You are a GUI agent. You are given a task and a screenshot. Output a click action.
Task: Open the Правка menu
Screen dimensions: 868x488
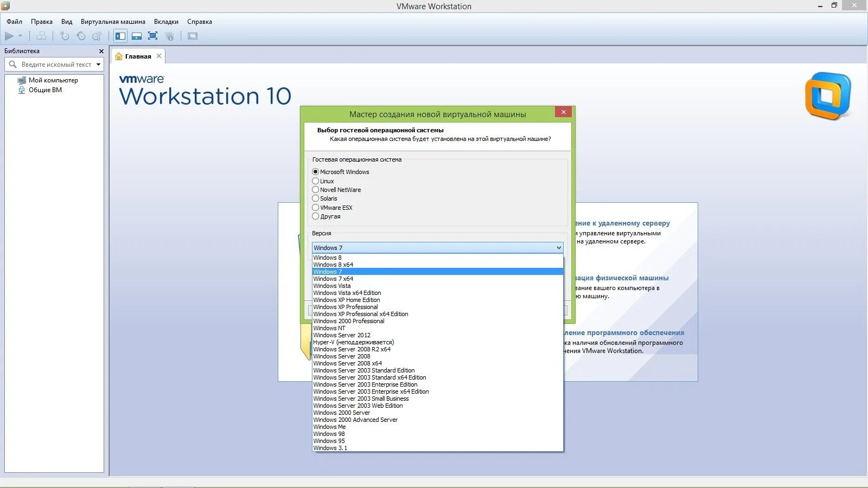pos(42,22)
